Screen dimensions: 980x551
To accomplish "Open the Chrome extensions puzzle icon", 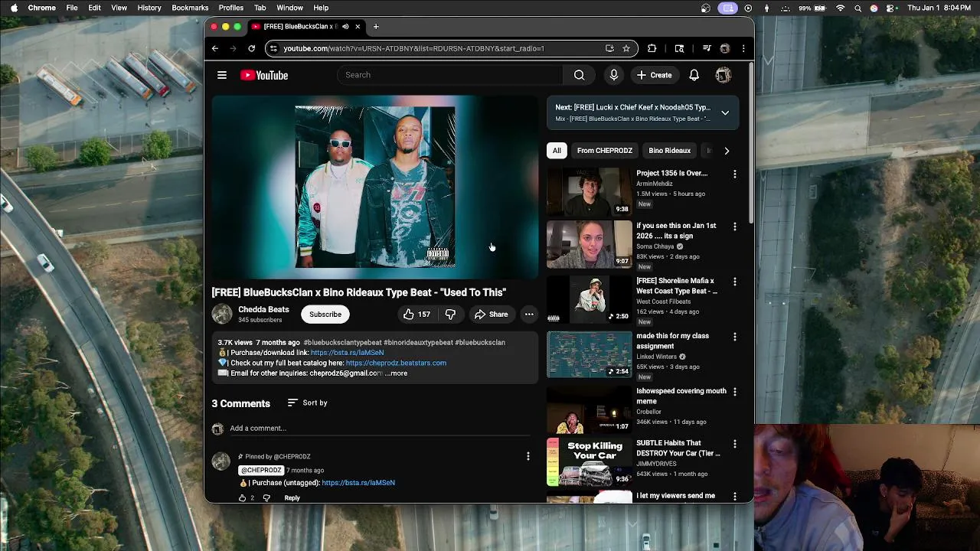I will (652, 48).
